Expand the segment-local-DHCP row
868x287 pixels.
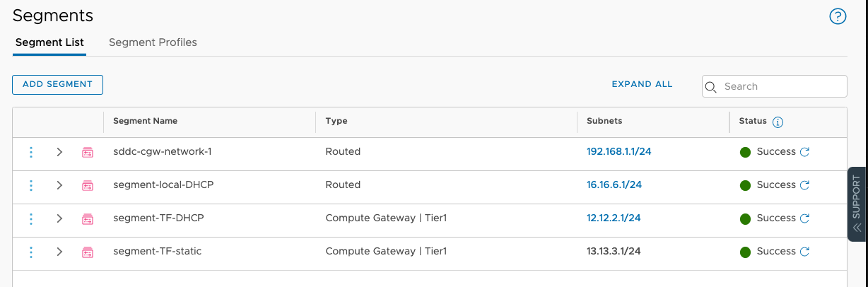[x=59, y=185]
